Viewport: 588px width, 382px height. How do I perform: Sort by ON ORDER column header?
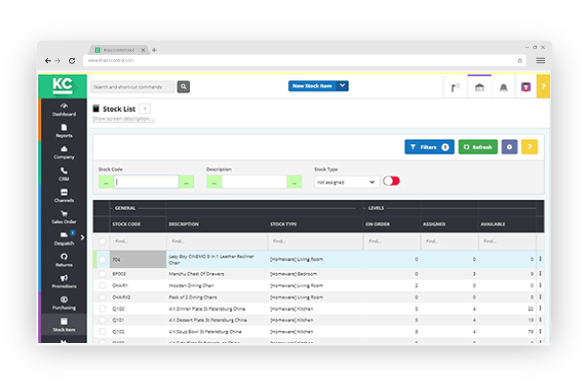click(378, 224)
